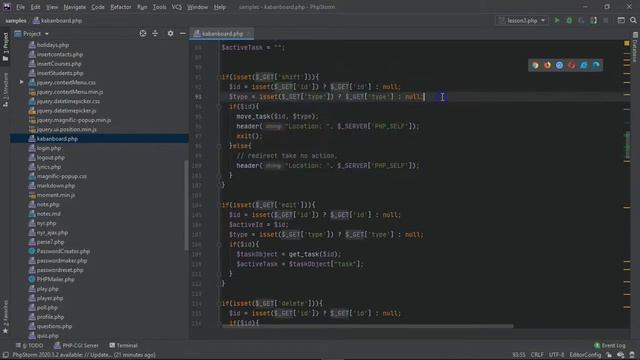The height and width of the screenshot is (360, 640).
Task: Open Search Everywhere magnifier icon
Action: 633,20
